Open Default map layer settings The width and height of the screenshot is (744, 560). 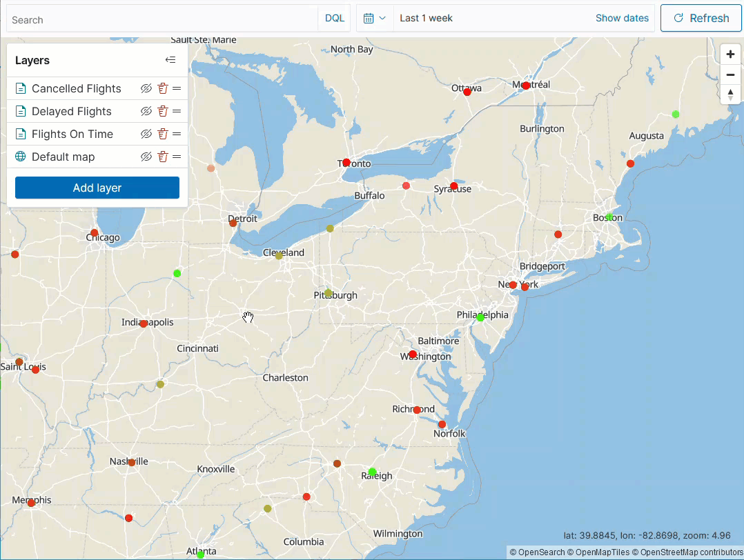tap(63, 157)
